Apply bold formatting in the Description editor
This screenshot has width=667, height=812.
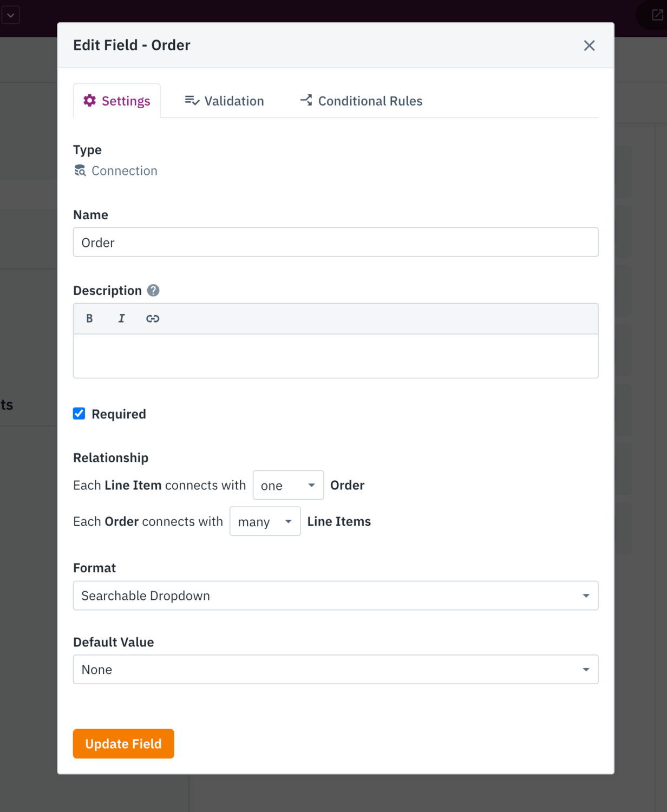[x=89, y=318]
